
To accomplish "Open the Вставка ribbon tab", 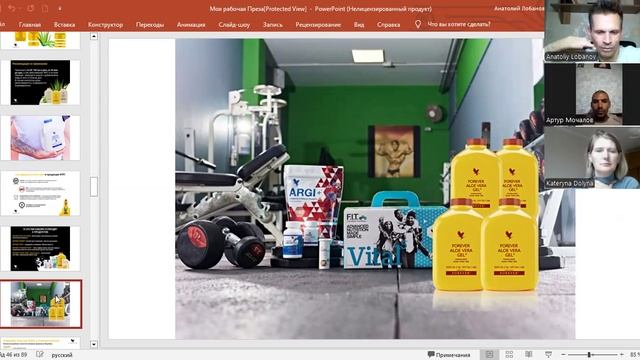I will [x=64, y=24].
